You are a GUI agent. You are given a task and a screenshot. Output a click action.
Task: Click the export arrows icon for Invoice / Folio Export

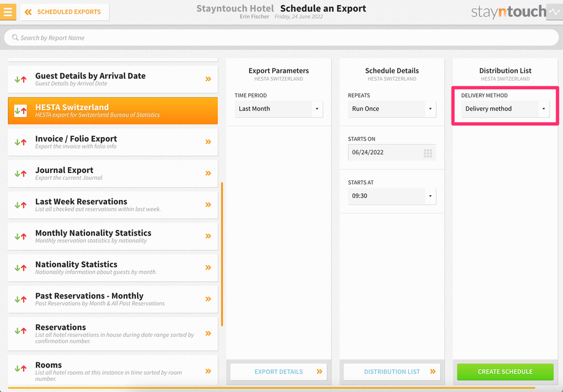(x=20, y=142)
